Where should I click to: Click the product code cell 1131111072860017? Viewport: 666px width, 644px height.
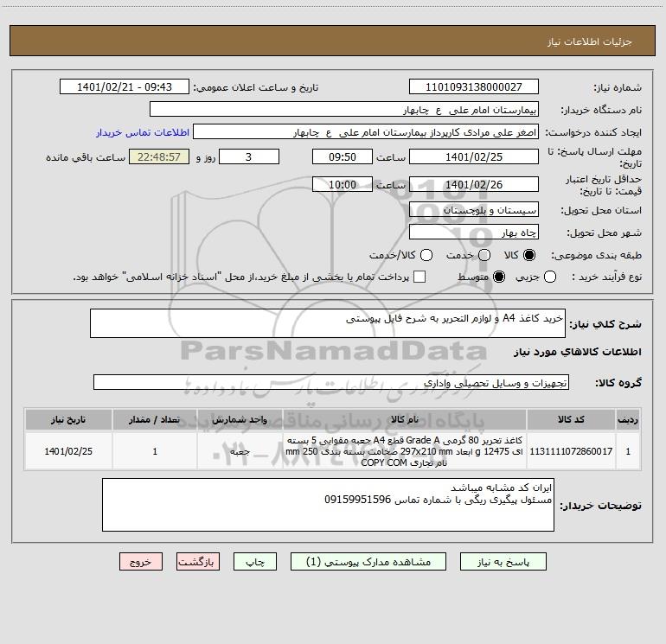click(x=571, y=451)
